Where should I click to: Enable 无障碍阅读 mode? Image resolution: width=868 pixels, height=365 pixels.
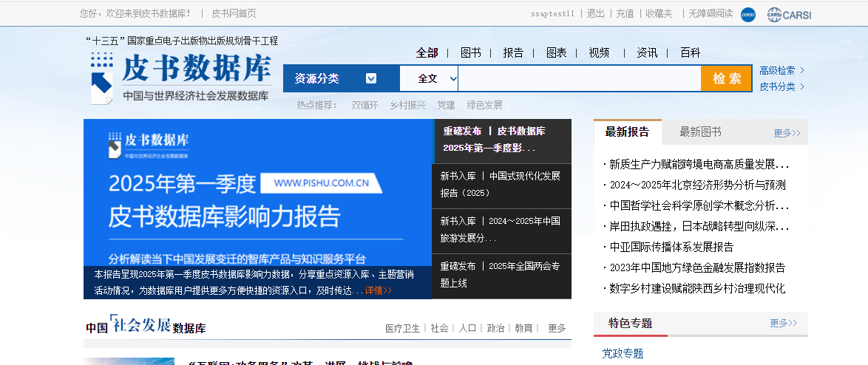point(711,14)
